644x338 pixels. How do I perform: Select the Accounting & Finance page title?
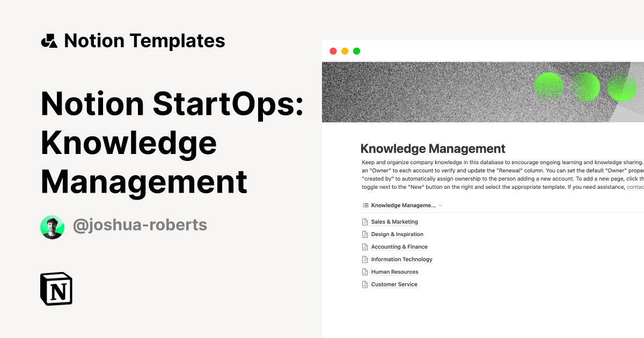[399, 247]
